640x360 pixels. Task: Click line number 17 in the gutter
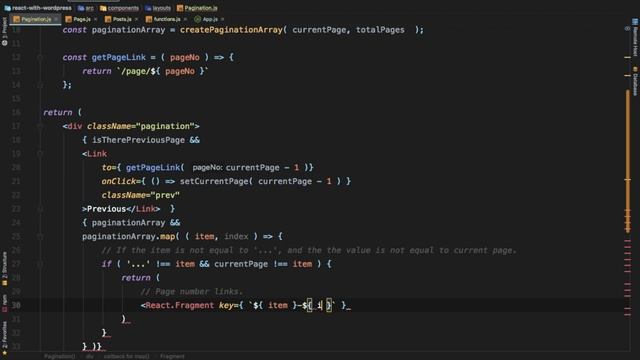point(16,126)
